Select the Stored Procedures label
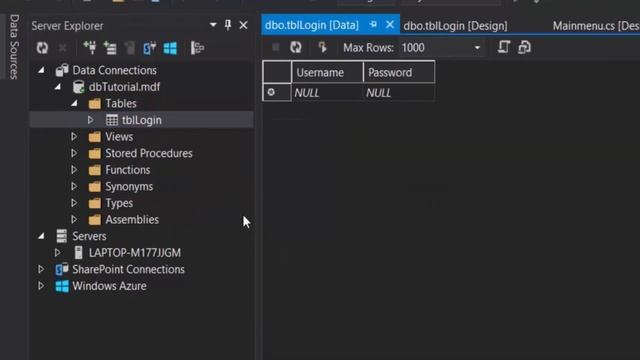Image resolution: width=640 pixels, height=360 pixels. pos(149,153)
